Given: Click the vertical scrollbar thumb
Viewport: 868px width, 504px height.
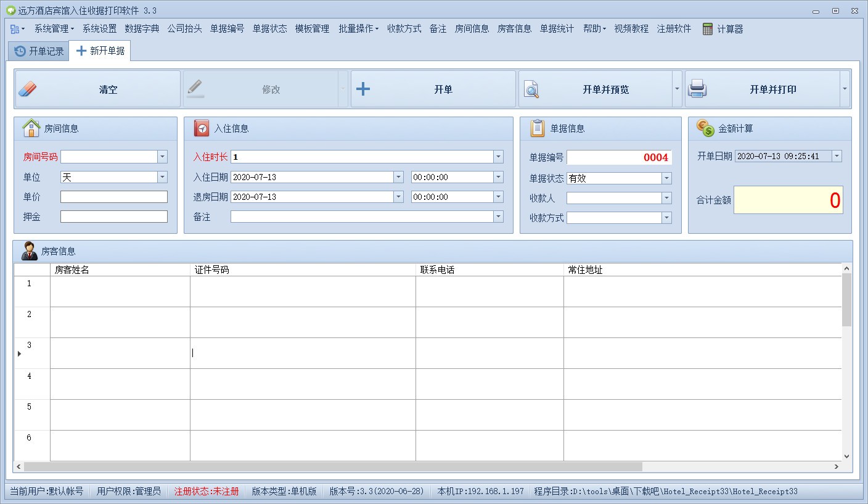Looking at the screenshot, I should pyautogui.click(x=846, y=300).
